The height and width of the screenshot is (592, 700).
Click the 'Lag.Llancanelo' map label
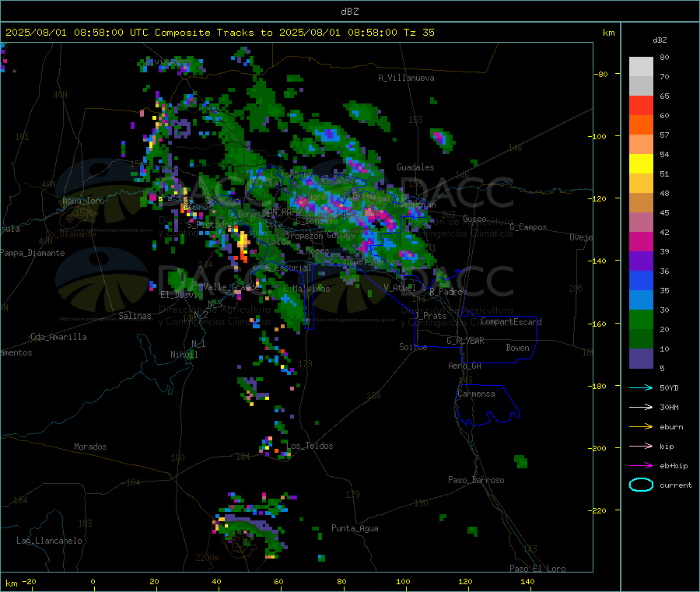point(50,541)
